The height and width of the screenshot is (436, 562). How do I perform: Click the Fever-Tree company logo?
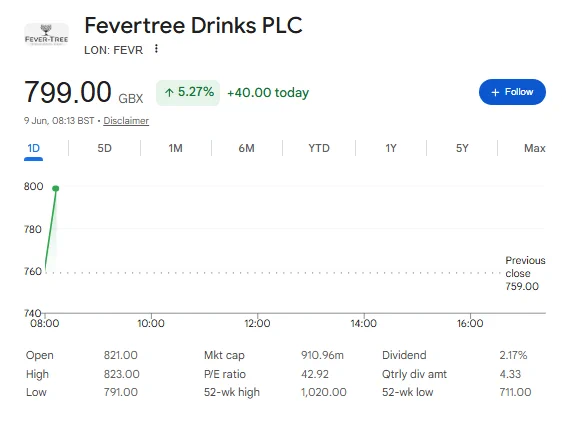46,35
